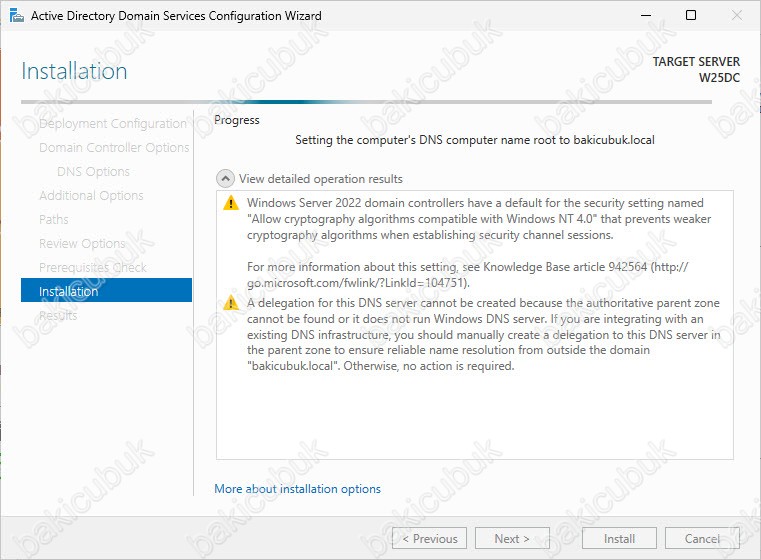The image size is (761, 560).
Task: Minimize the wizard window
Action: click(646, 16)
